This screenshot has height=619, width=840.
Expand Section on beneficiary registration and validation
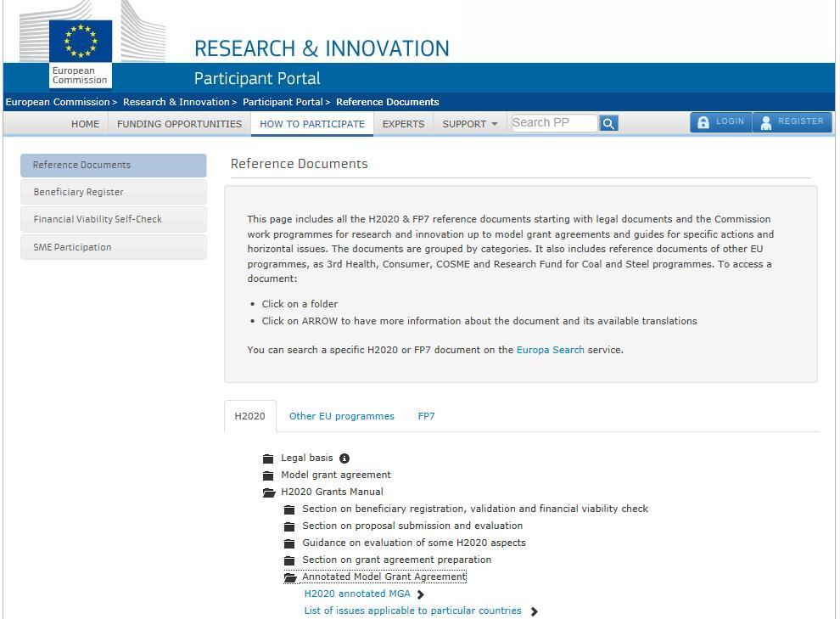475,509
